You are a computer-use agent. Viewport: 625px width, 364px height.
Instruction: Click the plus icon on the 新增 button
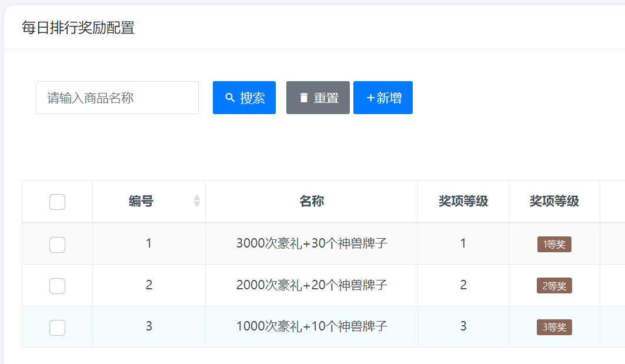pos(370,98)
